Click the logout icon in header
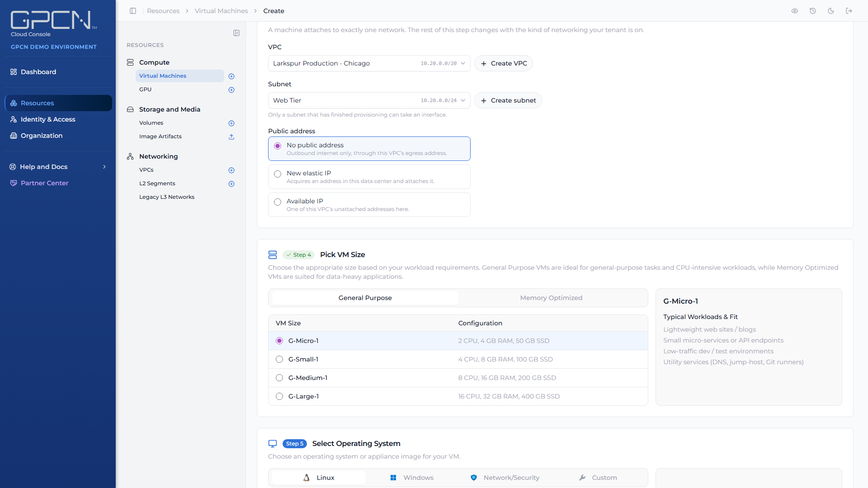This screenshot has height=488, width=868. pos(849,11)
